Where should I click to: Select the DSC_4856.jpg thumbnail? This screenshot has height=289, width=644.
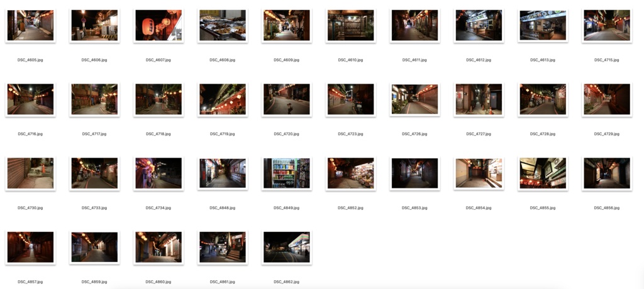[x=607, y=173]
